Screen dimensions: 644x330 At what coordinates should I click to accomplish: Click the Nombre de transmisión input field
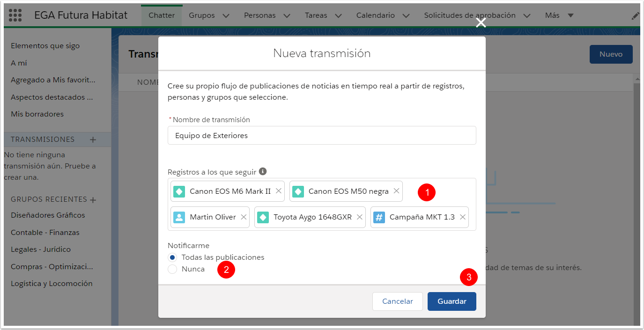(322, 135)
